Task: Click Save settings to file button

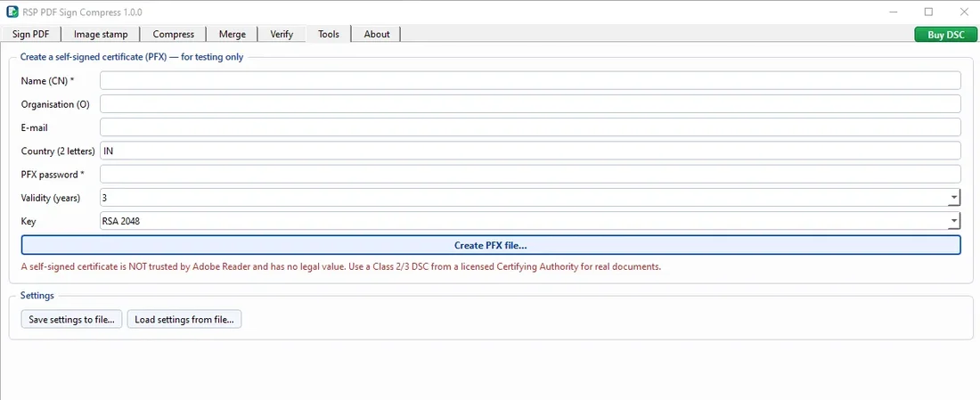Action: pyautogui.click(x=72, y=319)
